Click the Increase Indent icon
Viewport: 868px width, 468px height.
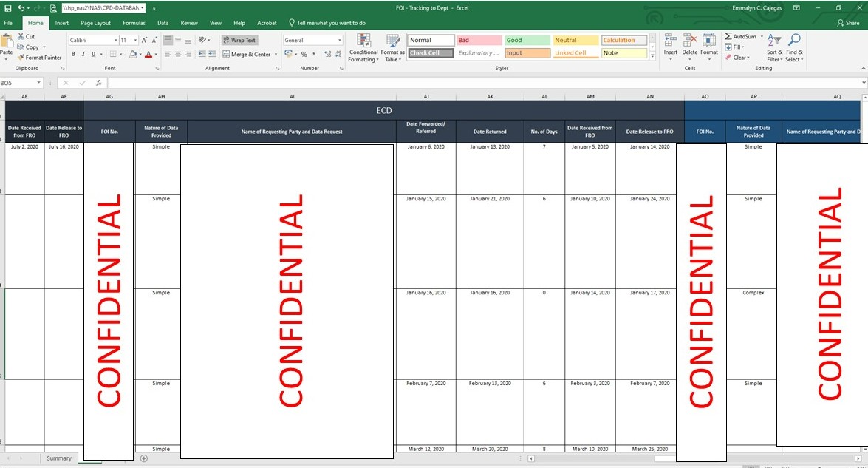[x=212, y=54]
